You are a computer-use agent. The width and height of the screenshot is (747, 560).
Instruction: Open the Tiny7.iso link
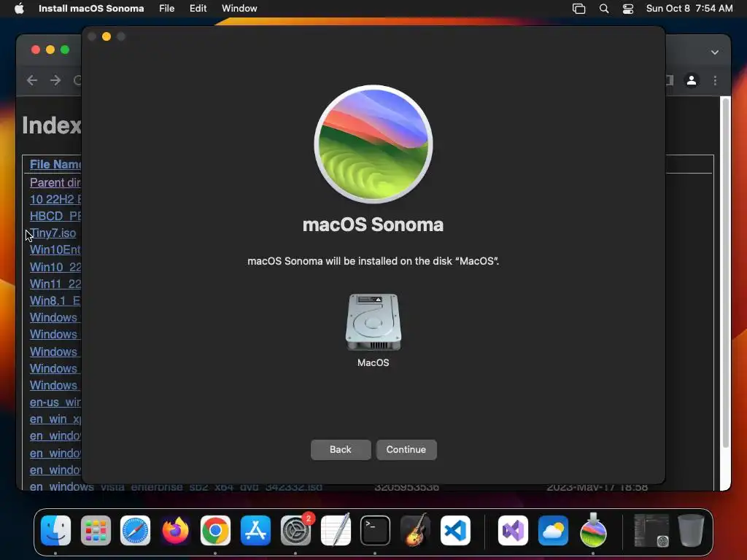pyautogui.click(x=53, y=233)
